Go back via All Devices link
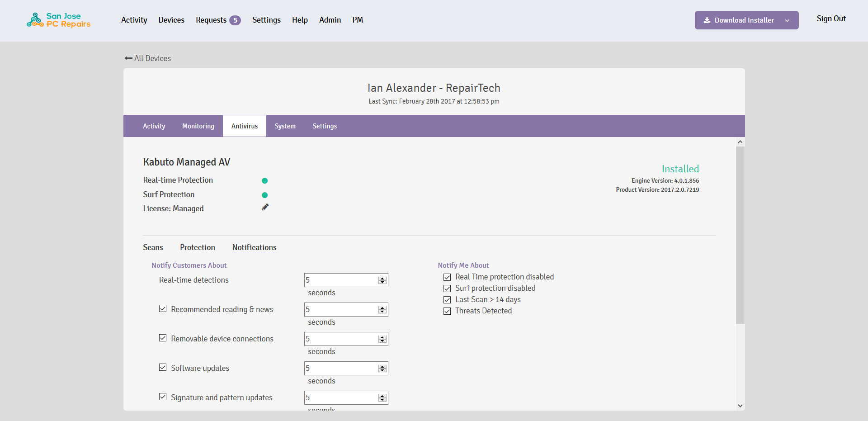Viewport: 868px width, 421px height. [x=148, y=58]
